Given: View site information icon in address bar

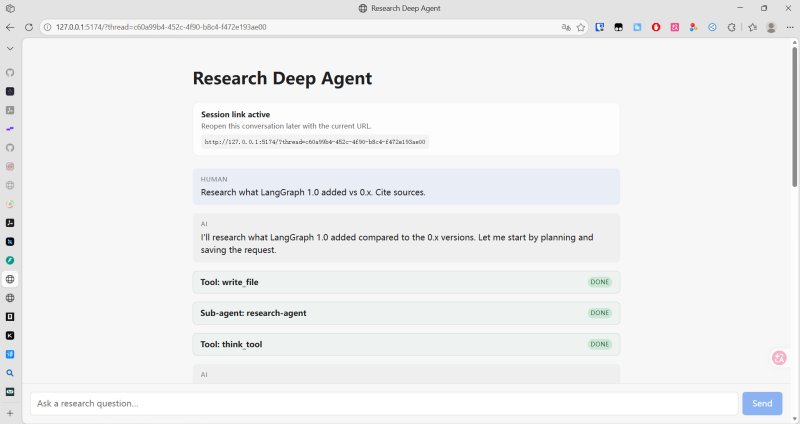Looking at the screenshot, I should pyautogui.click(x=47, y=27).
